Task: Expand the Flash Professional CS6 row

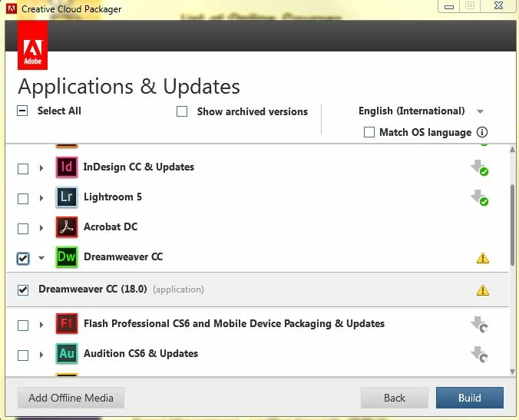Action: pos(41,324)
